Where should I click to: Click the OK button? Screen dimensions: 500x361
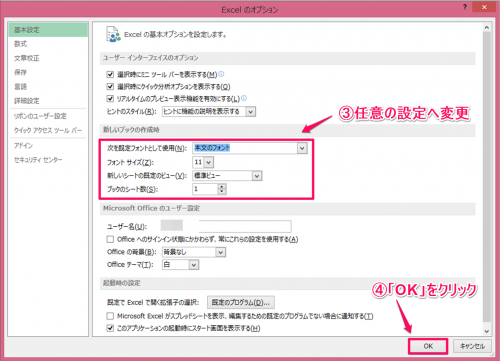pos(428,346)
